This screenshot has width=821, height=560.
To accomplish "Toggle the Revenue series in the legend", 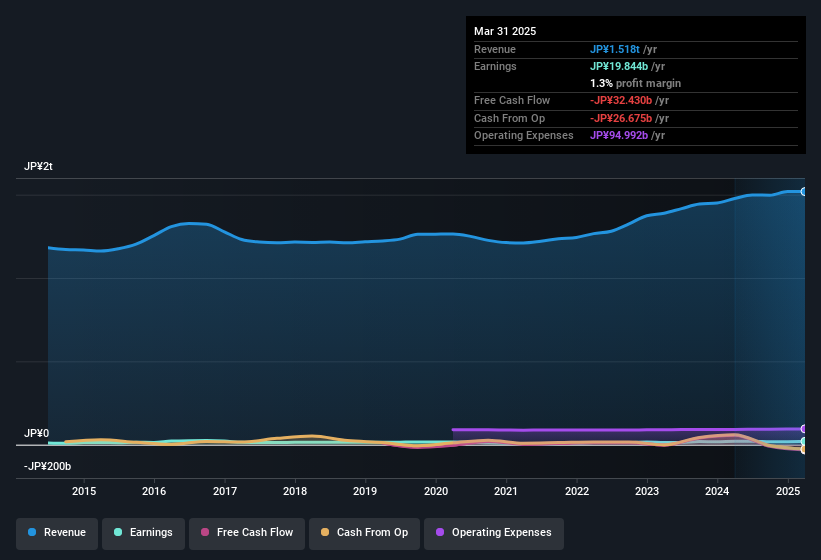I will tap(57, 533).
